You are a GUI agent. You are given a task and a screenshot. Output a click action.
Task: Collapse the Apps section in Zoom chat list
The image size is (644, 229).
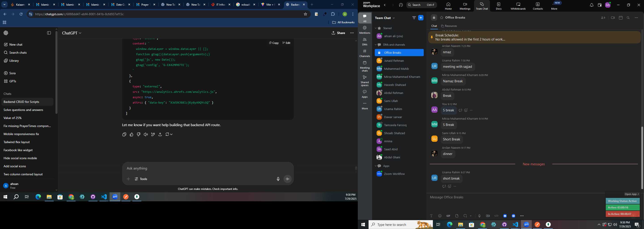click(x=375, y=166)
